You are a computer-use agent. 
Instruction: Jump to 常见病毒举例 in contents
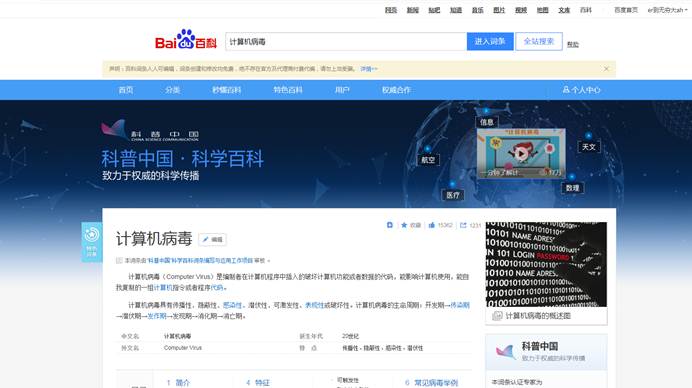tap(432, 383)
